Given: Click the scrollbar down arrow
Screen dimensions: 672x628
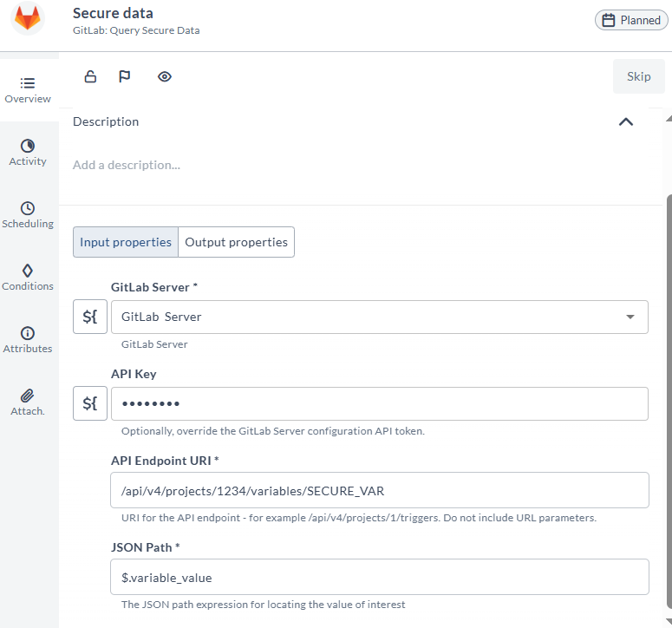Looking at the screenshot, I should [669, 622].
